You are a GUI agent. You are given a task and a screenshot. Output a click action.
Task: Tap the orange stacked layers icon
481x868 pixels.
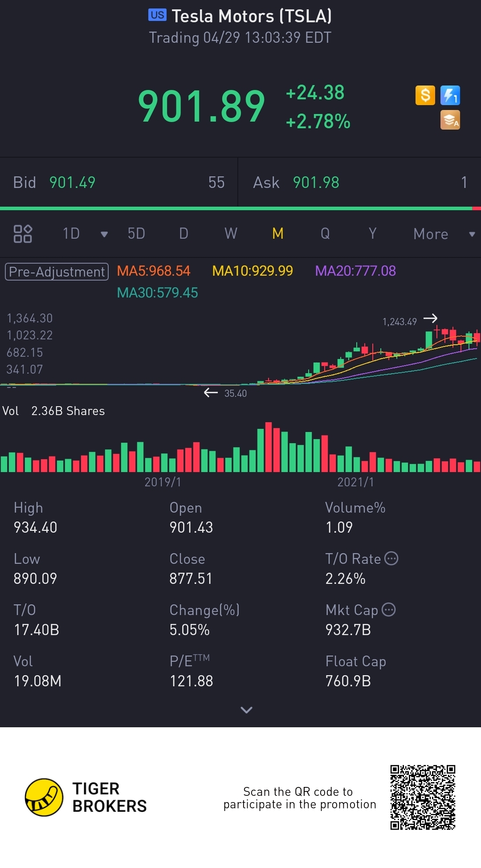tap(450, 120)
